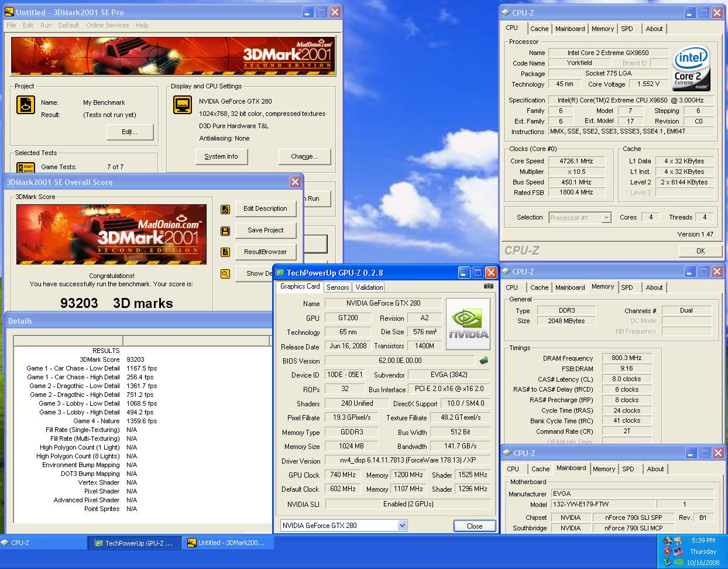Click the Driver Version field in GPU-Z
This screenshot has height=569, width=728.
tap(408, 461)
